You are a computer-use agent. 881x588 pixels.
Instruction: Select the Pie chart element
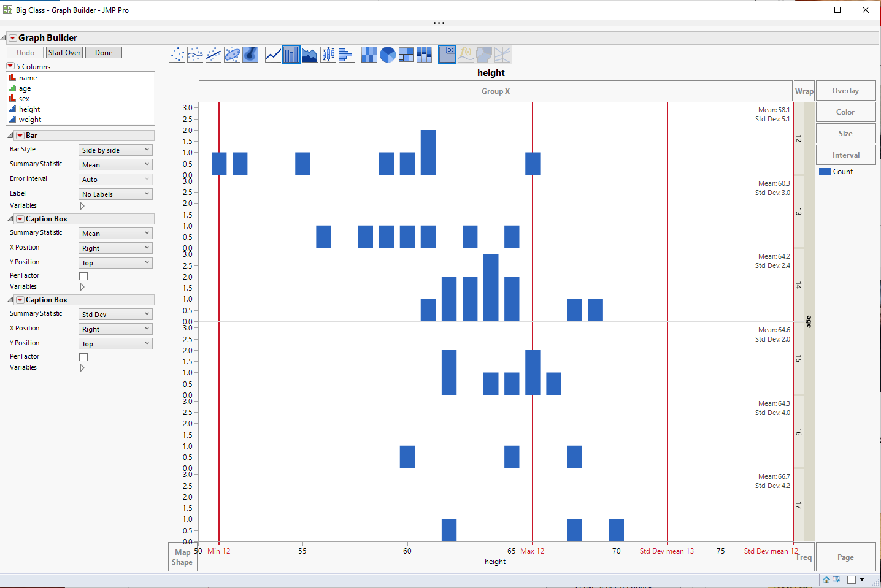point(388,54)
